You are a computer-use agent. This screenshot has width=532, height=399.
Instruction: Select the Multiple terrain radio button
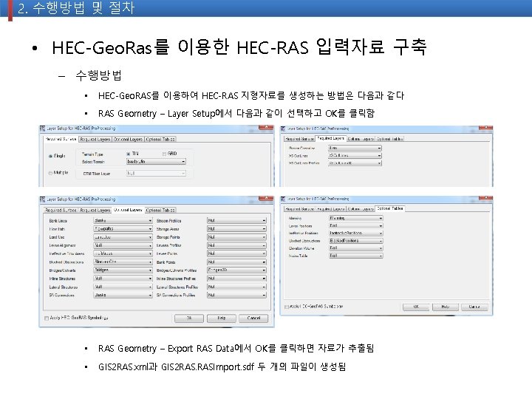tap(50, 173)
